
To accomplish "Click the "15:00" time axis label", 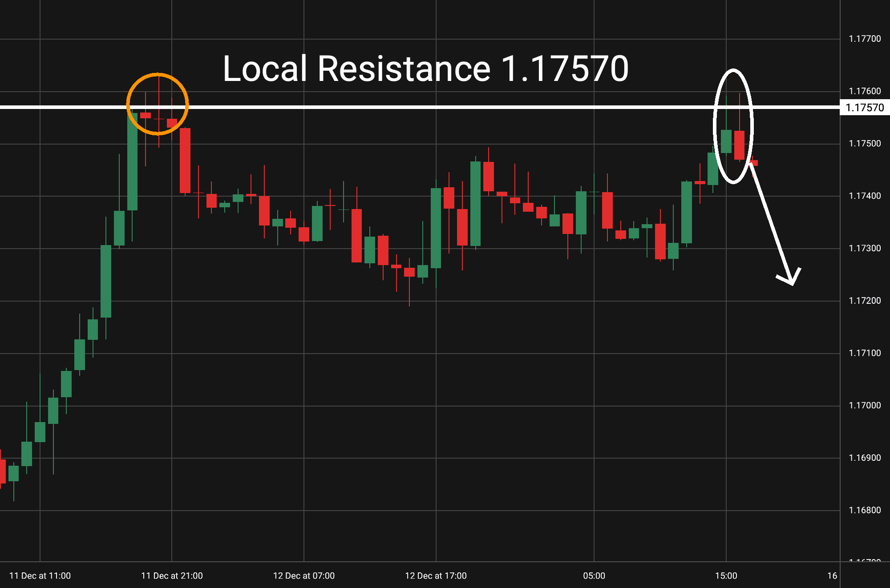I will [726, 576].
